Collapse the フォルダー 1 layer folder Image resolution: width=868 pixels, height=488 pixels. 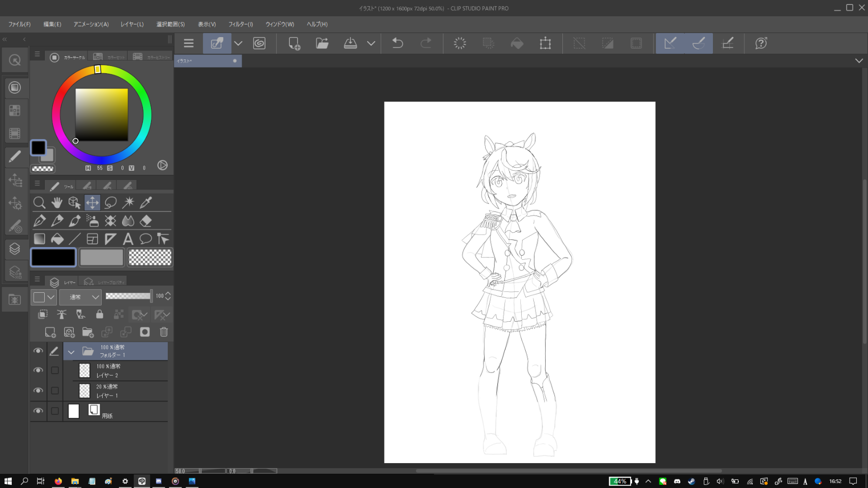(x=71, y=352)
